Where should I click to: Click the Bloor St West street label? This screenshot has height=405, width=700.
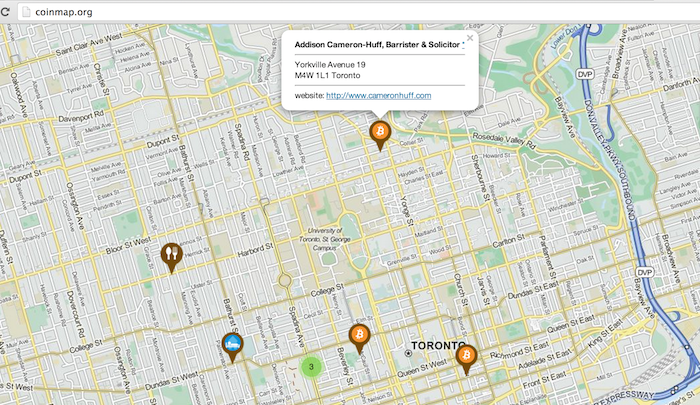pyautogui.click(x=129, y=246)
